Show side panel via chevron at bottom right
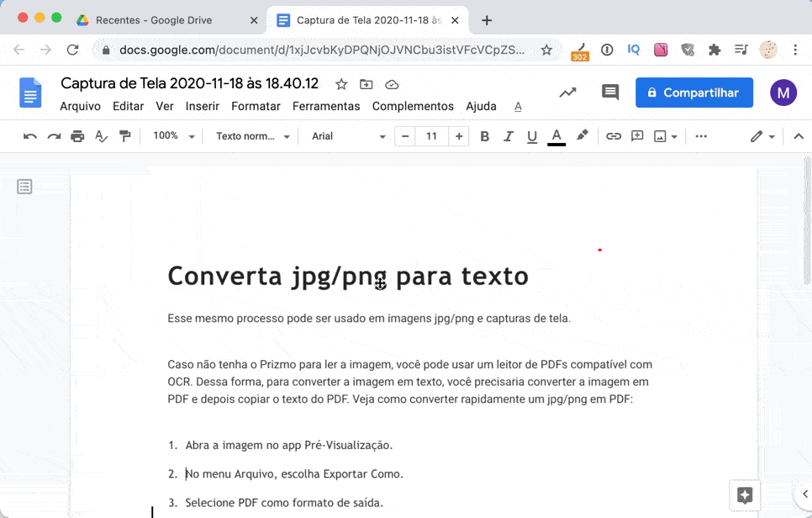The image size is (812, 518). point(804,494)
